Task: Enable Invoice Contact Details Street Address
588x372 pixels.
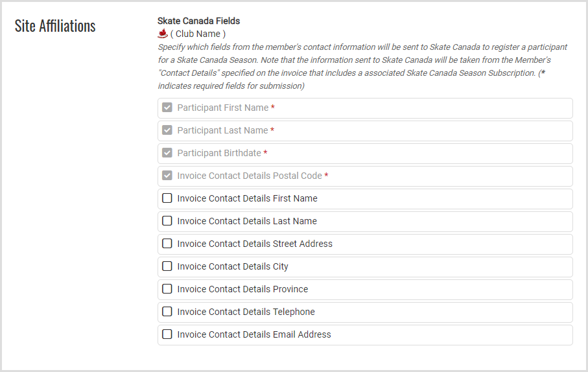Action: click(x=167, y=244)
